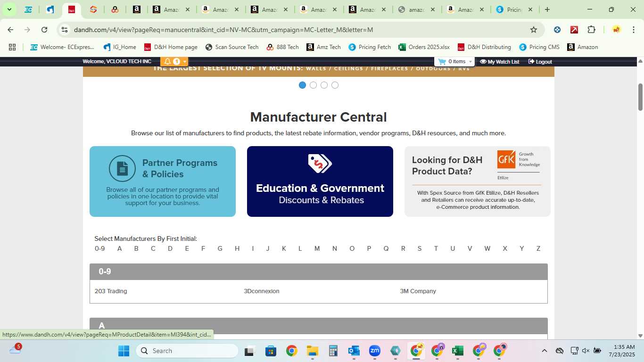Screen dimensions: 644x362
Task: Select the first carousel dot
Action: click(302, 85)
